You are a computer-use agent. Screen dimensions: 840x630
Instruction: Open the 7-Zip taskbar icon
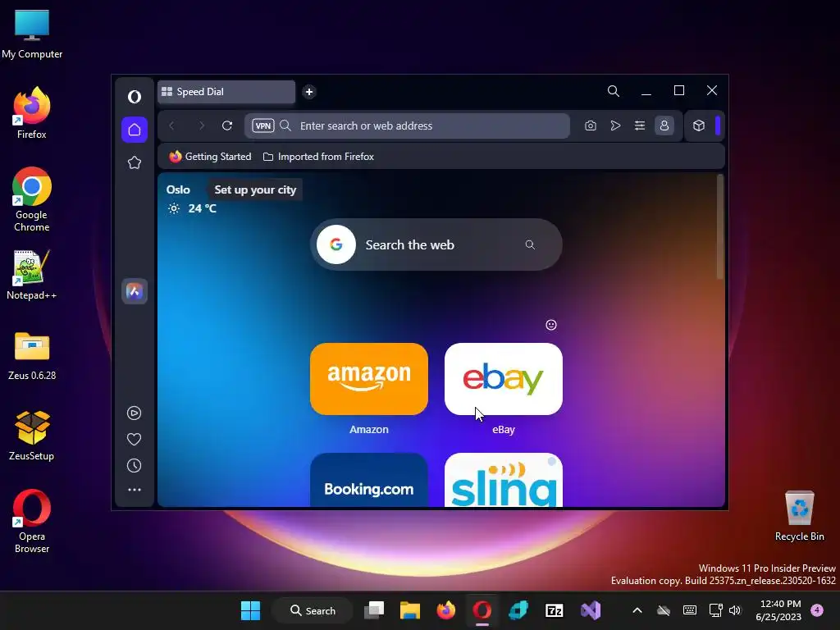tap(554, 610)
